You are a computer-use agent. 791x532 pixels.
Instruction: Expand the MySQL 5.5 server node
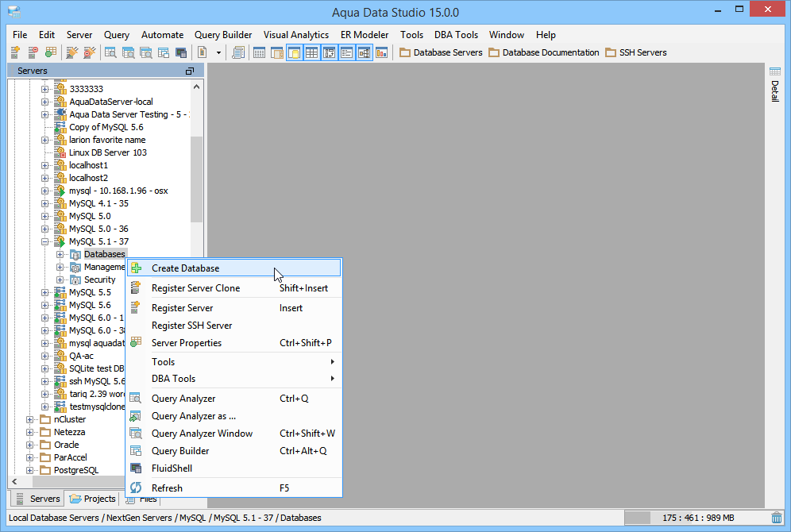[45, 292]
